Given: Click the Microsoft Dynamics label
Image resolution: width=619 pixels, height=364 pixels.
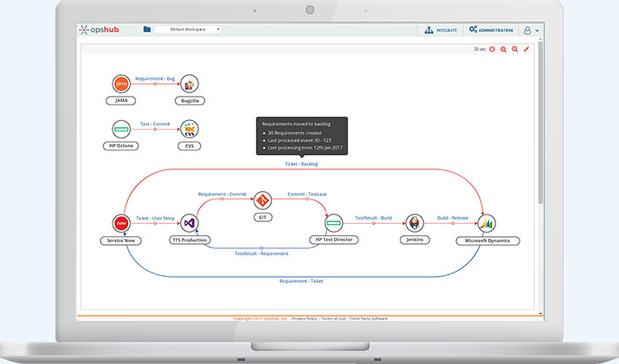Looking at the screenshot, I should 488,241.
